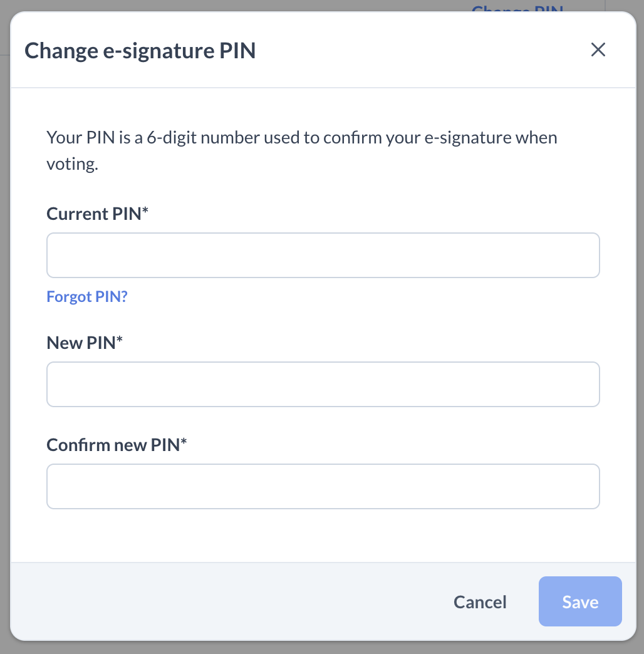Click the Confirm new PIN label
Screen dimensions: 644x654
pyautogui.click(x=113, y=445)
